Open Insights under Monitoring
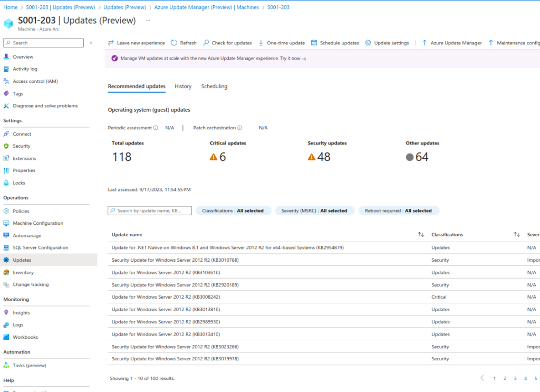 click(21, 313)
